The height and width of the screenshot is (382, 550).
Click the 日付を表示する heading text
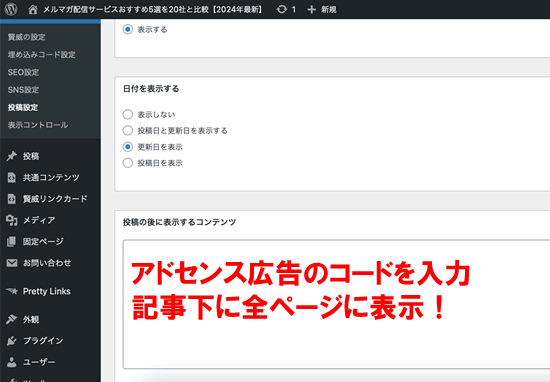[x=151, y=89]
